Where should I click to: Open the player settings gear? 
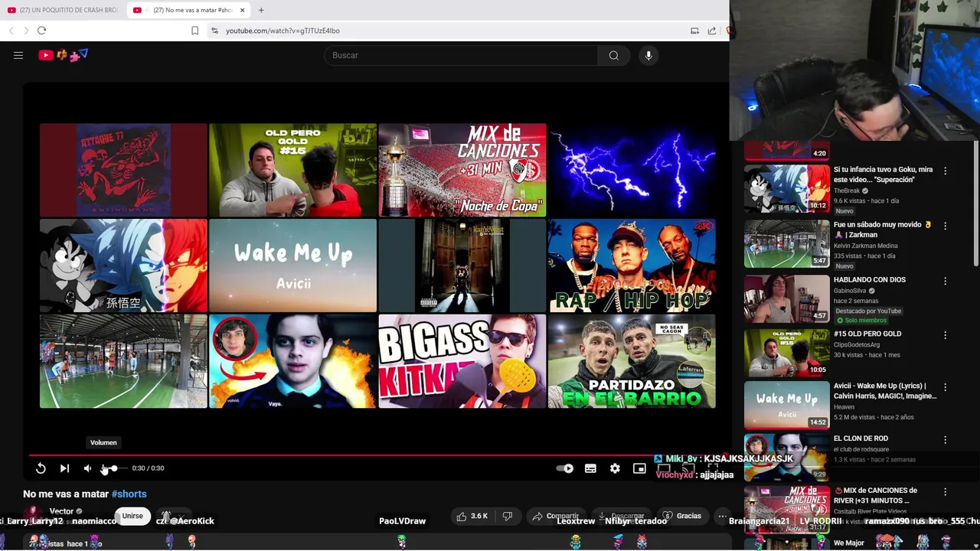point(615,468)
